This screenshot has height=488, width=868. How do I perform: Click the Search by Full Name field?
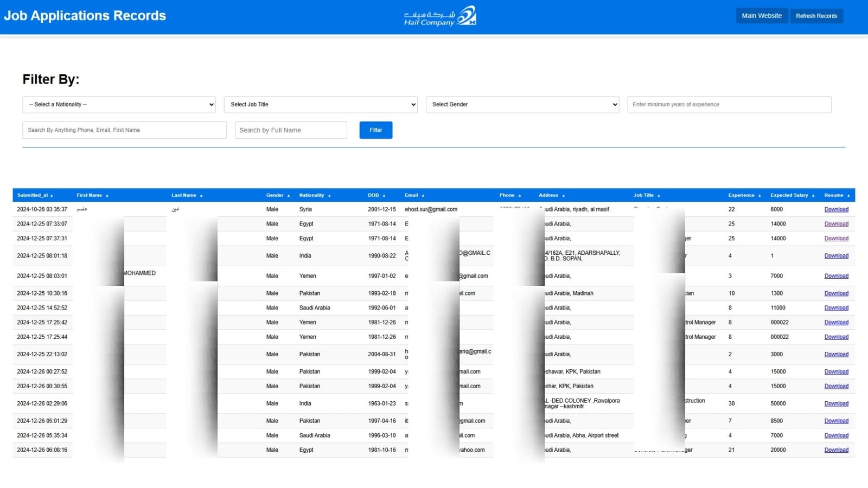291,130
